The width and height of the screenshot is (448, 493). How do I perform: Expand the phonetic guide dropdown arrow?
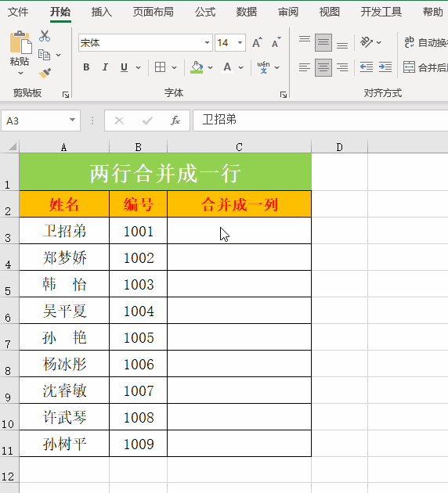point(276,67)
